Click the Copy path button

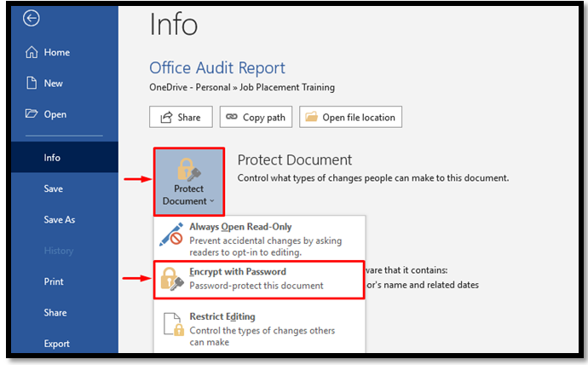(x=256, y=117)
